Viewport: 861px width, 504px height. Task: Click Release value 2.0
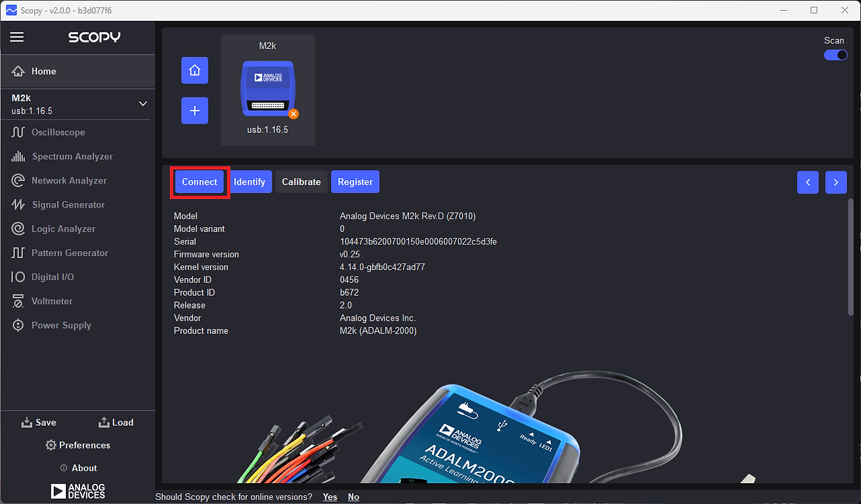346,306
